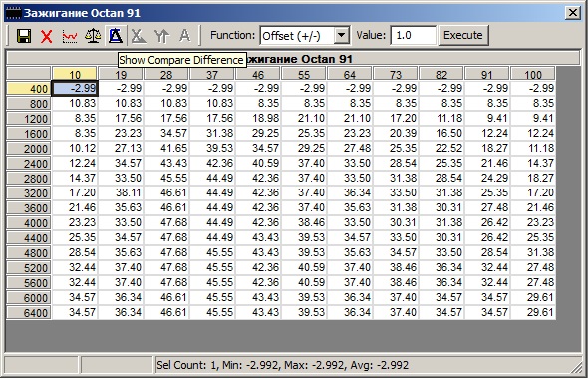Select the row header 3200
The image size is (588, 379).
pyautogui.click(x=29, y=193)
